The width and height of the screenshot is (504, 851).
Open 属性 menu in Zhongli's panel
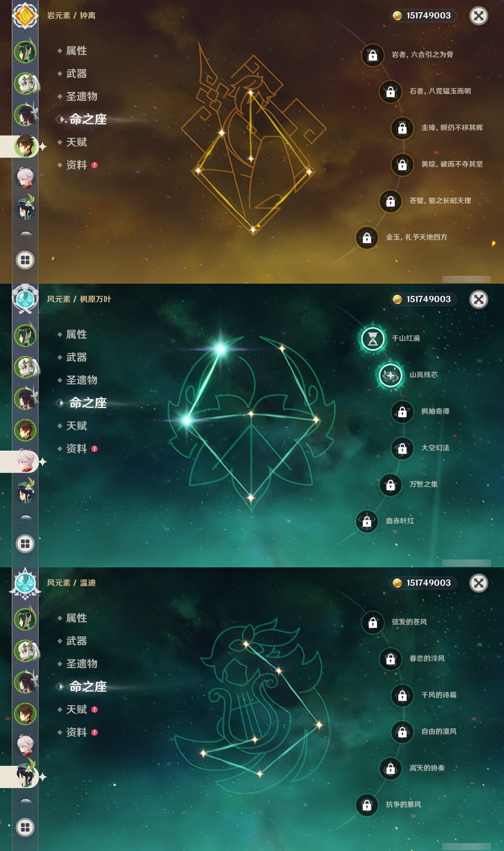point(76,51)
